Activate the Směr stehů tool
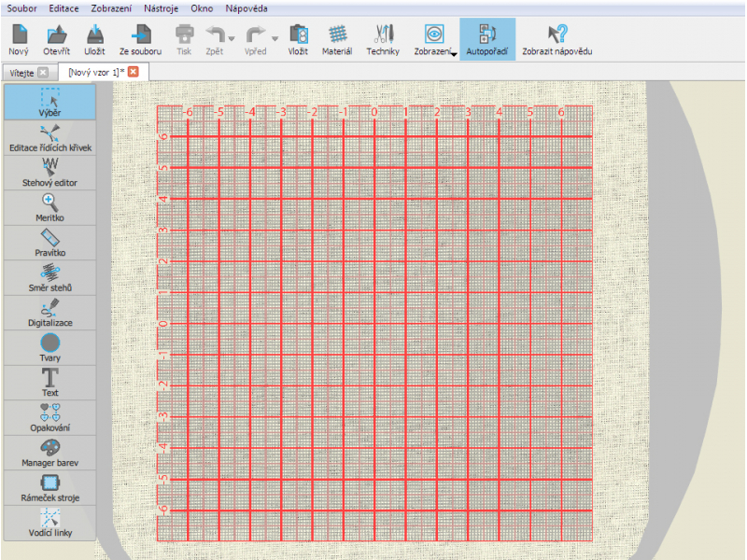 [49, 277]
